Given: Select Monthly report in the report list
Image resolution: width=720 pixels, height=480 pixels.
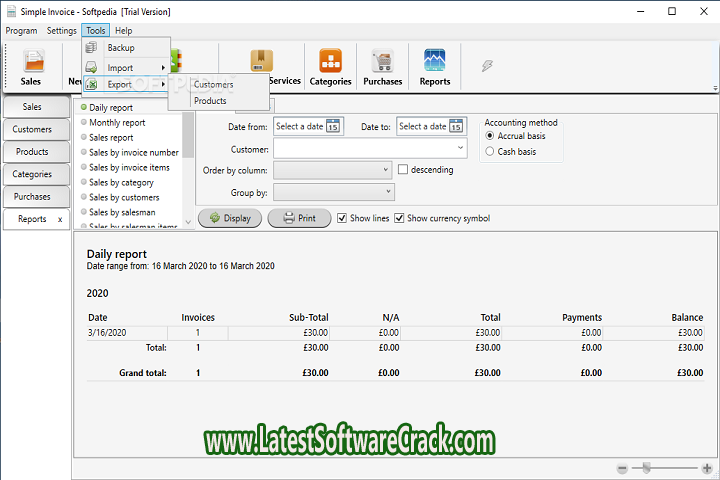Looking at the screenshot, I should click(x=117, y=122).
